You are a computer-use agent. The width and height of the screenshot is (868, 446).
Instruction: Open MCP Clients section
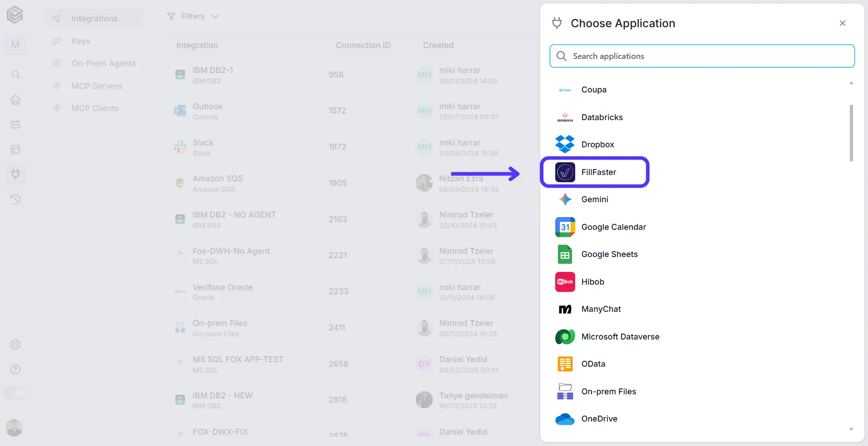95,108
